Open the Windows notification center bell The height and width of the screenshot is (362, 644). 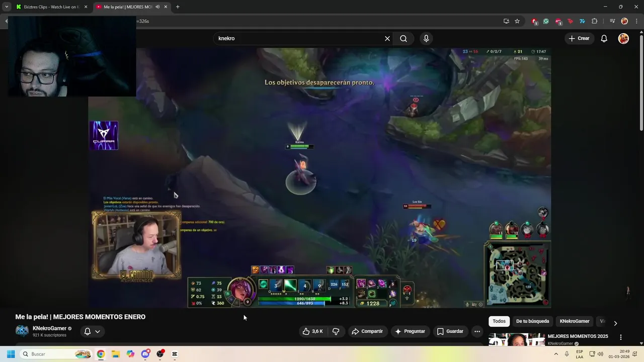point(635,354)
